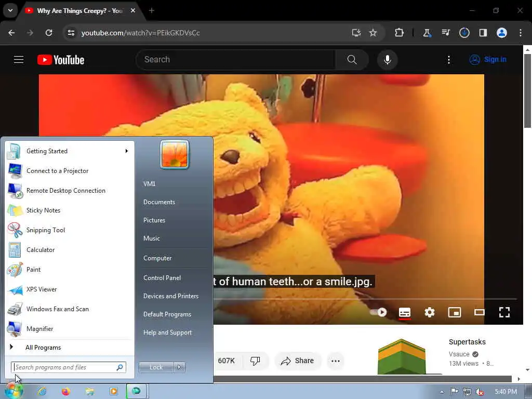532x399 pixels.
Task: Open Windows Explorer from taskbar
Action: [89, 391]
